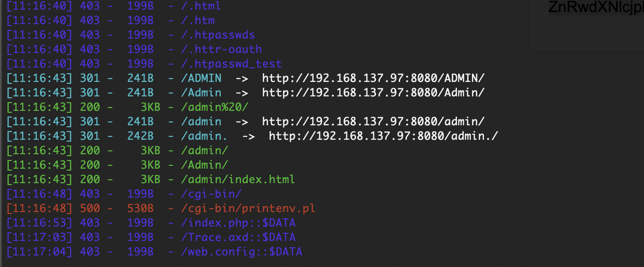644x267 pixels.
Task: Click the /.httr-oauth path text
Action: pos(221,49)
